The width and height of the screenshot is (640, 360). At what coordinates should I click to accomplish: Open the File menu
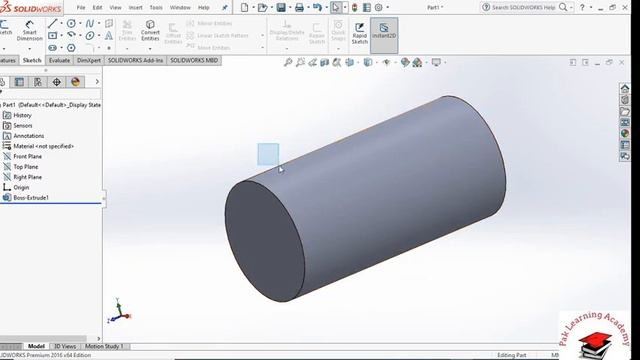pyautogui.click(x=81, y=7)
